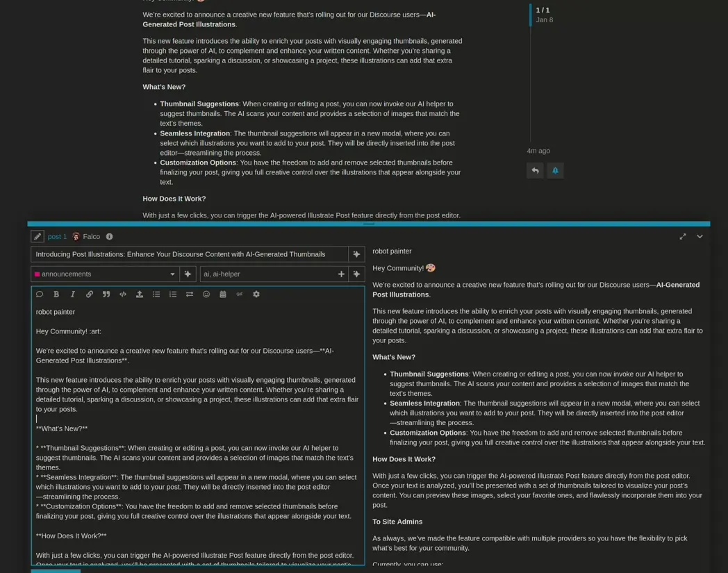Click the topic title input field
The height and width of the screenshot is (573, 728).
[x=190, y=254]
